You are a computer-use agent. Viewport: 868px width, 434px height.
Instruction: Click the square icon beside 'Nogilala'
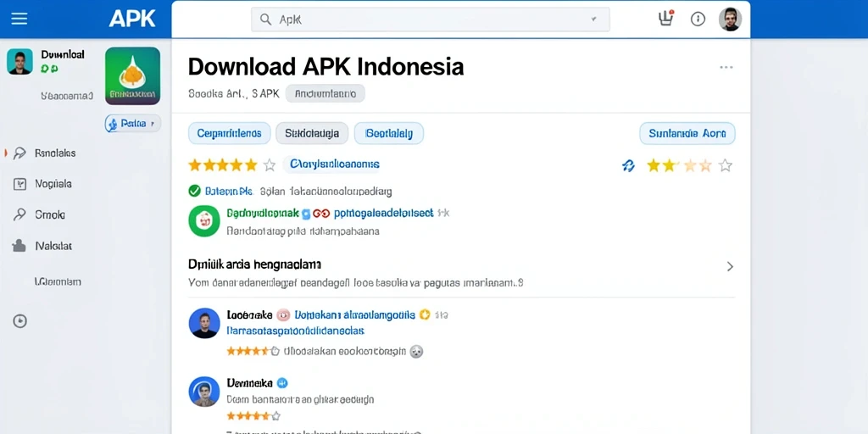(19, 184)
